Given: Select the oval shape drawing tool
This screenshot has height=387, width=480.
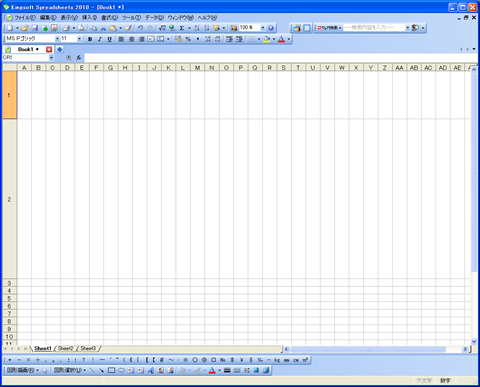Looking at the screenshot, I should pos(121,370).
